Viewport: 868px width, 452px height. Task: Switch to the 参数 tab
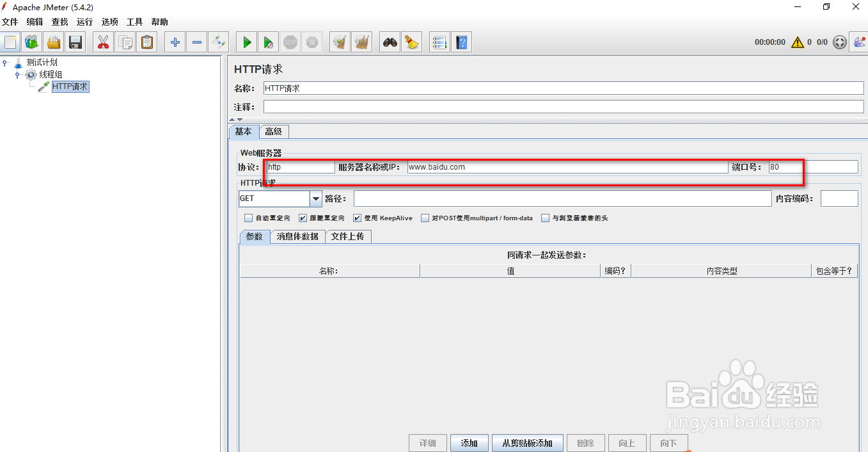pyautogui.click(x=255, y=236)
